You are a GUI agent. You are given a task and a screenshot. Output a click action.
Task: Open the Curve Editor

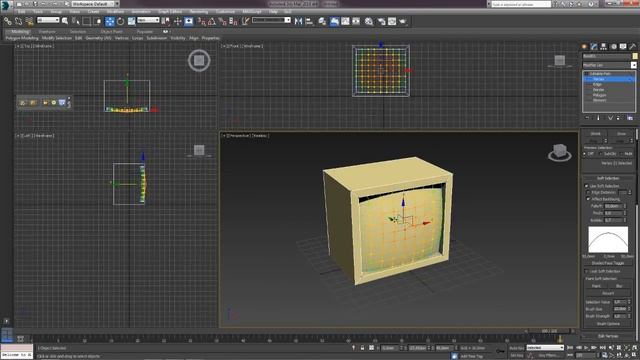pyautogui.click(x=345, y=21)
